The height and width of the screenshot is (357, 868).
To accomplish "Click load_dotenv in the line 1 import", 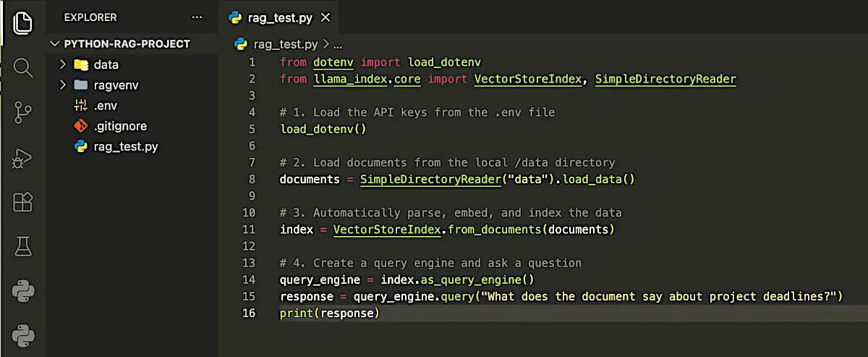I will [x=444, y=62].
